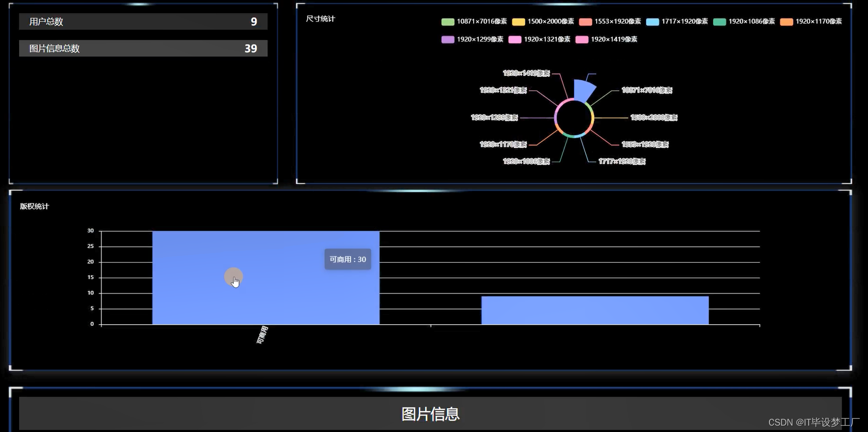Click the y-axis value 20
This screenshot has height=432, width=868.
coord(91,262)
